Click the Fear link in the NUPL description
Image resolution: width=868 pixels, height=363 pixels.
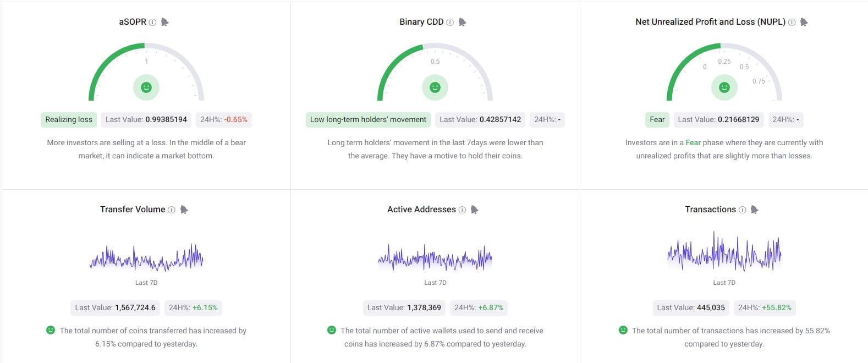coord(693,142)
